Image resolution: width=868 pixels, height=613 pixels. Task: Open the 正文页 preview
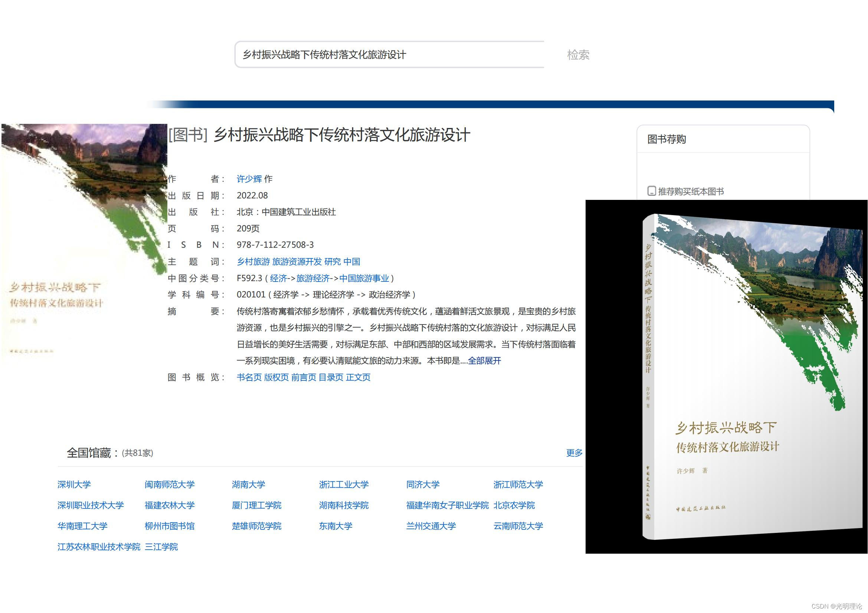point(358,377)
